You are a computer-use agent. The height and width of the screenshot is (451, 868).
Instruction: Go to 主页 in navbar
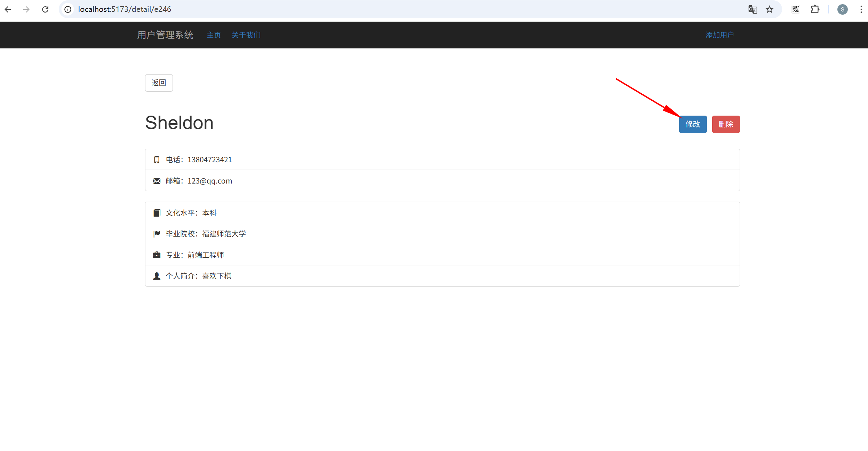point(214,35)
